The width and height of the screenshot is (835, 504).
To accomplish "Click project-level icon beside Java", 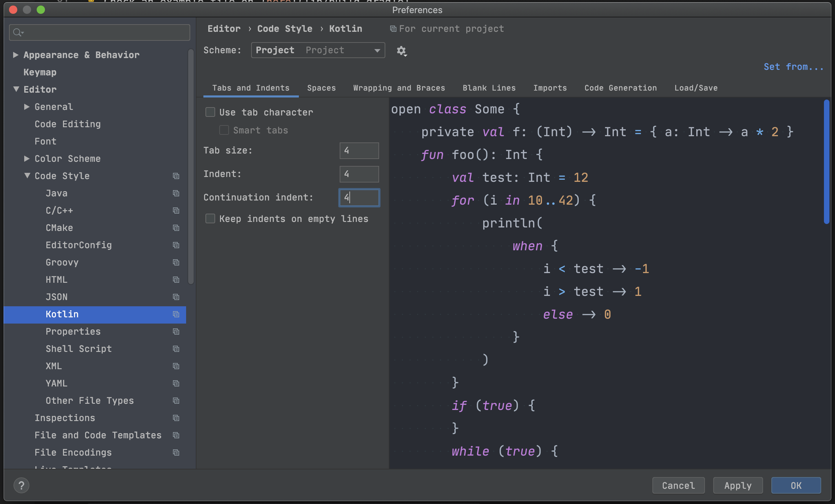I will [176, 193].
